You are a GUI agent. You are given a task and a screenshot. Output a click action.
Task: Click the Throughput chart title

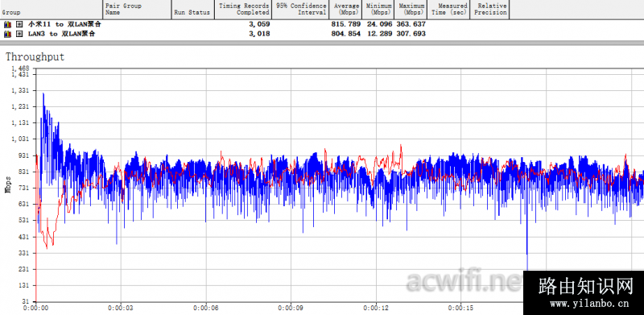tap(35, 56)
